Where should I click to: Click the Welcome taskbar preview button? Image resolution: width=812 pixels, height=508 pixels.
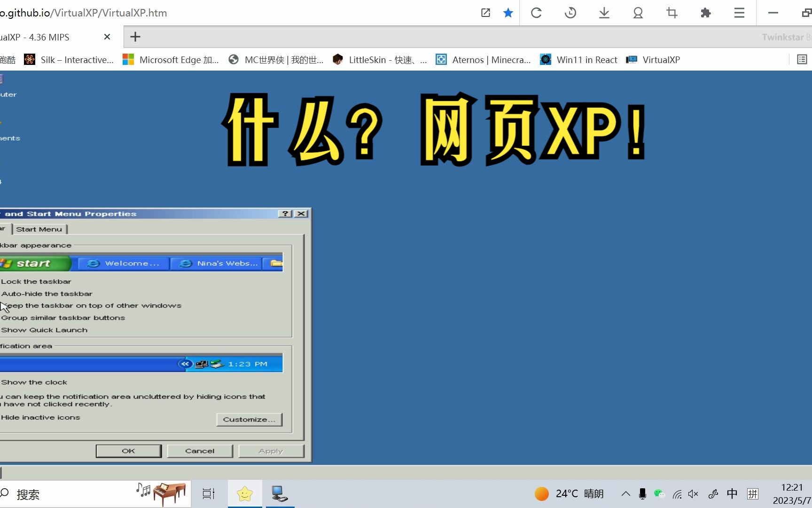(x=124, y=263)
